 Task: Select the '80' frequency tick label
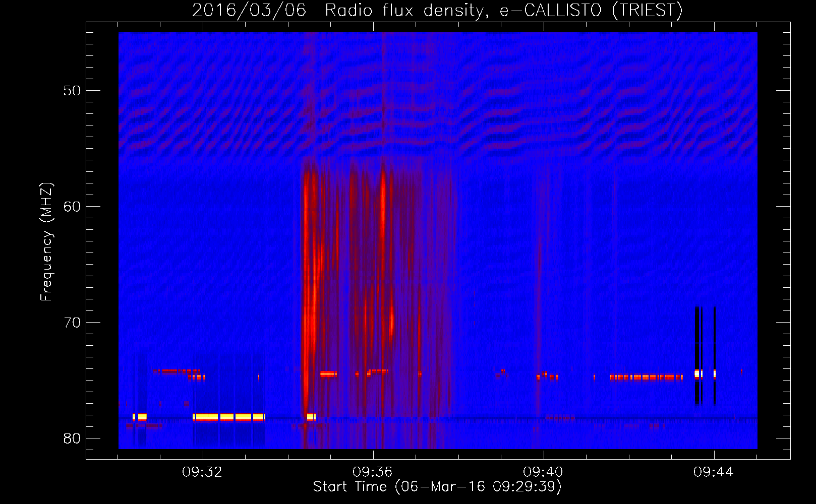(72, 438)
